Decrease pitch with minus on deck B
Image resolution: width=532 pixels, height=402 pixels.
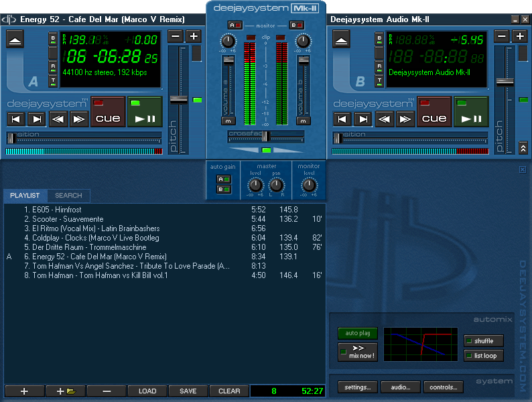(502, 36)
